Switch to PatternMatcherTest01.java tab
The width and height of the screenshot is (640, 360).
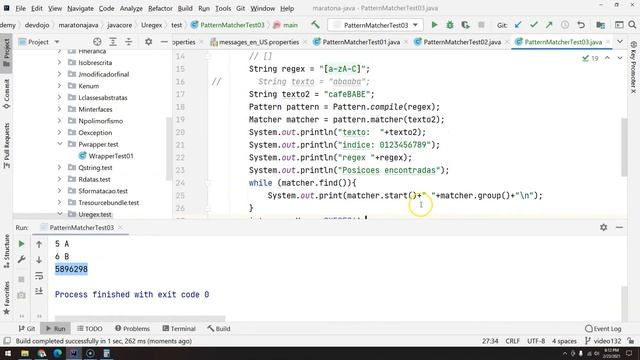click(361, 42)
